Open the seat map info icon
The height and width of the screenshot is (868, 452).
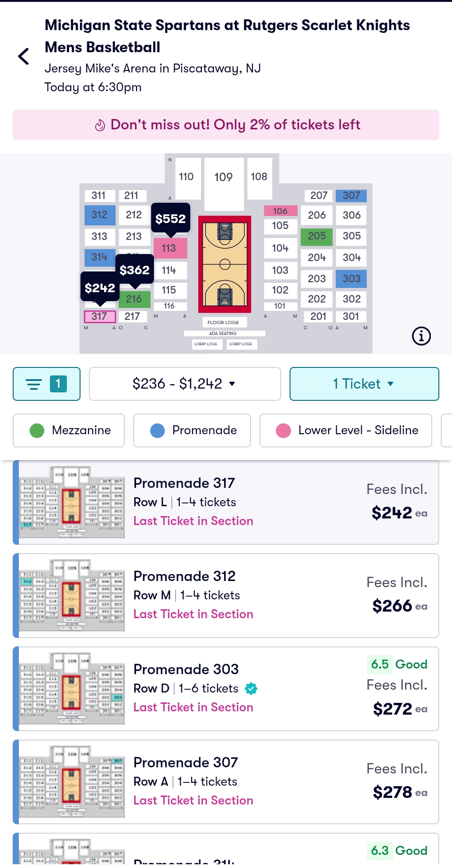[421, 336]
